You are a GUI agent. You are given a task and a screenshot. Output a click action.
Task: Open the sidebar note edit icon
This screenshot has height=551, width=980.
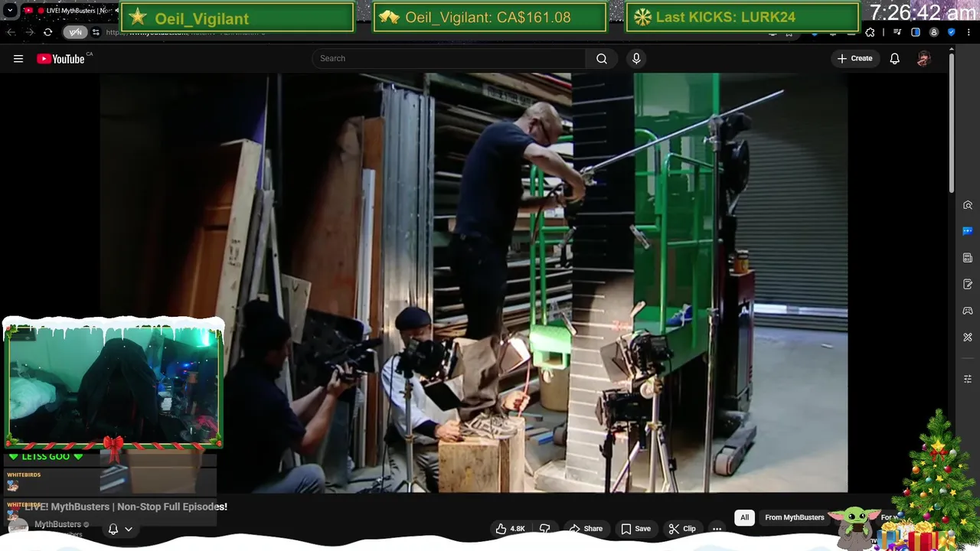[x=968, y=284]
